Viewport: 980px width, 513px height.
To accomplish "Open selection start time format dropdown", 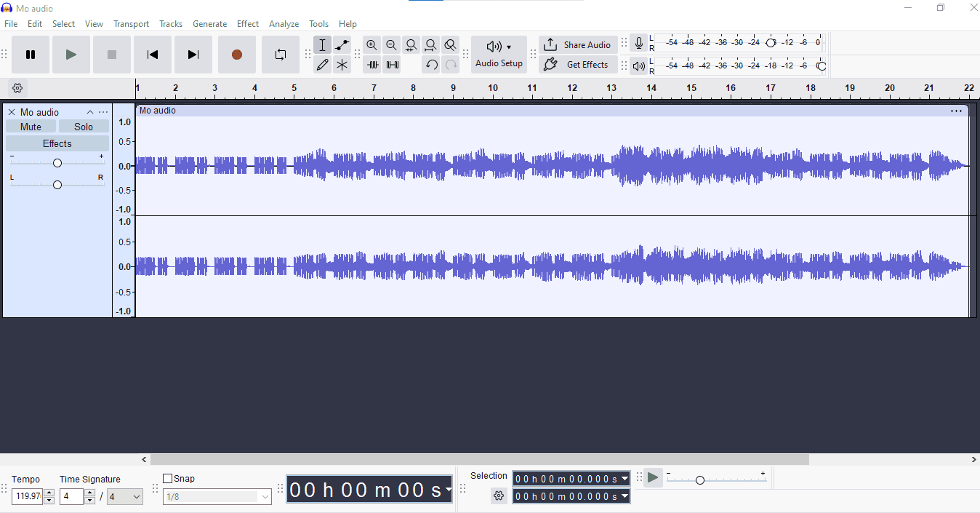I will [624, 479].
